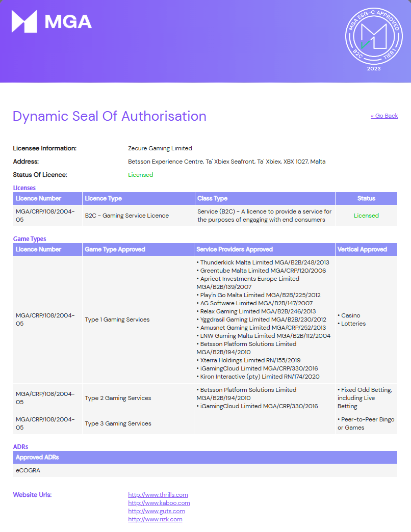The height and width of the screenshot is (532, 411).
Task: Click the Dynamic Seal Of Authorisation heading
Action: [110, 116]
